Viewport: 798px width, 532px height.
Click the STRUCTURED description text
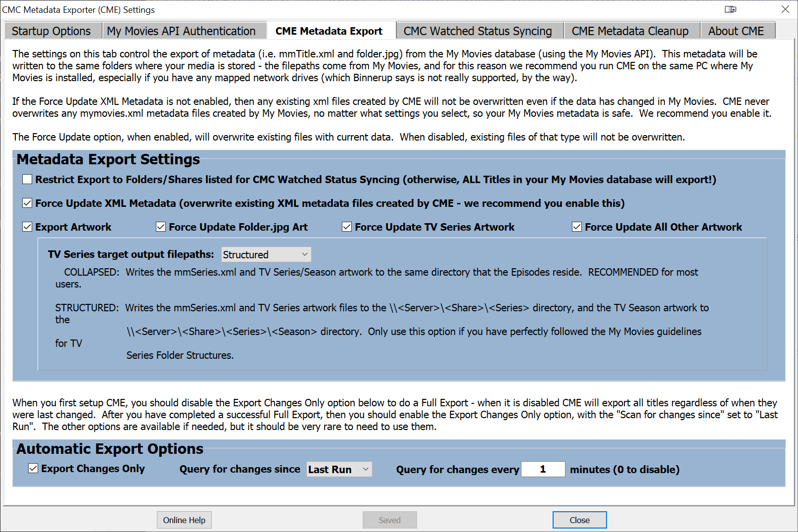pos(382,332)
